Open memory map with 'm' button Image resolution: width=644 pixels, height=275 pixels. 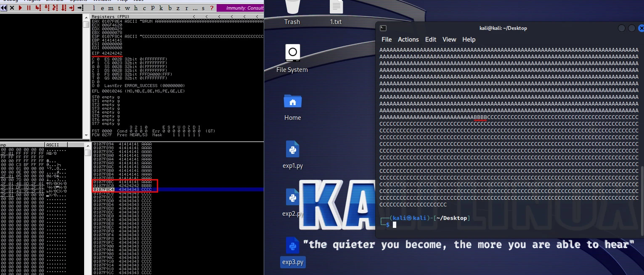[x=111, y=8]
